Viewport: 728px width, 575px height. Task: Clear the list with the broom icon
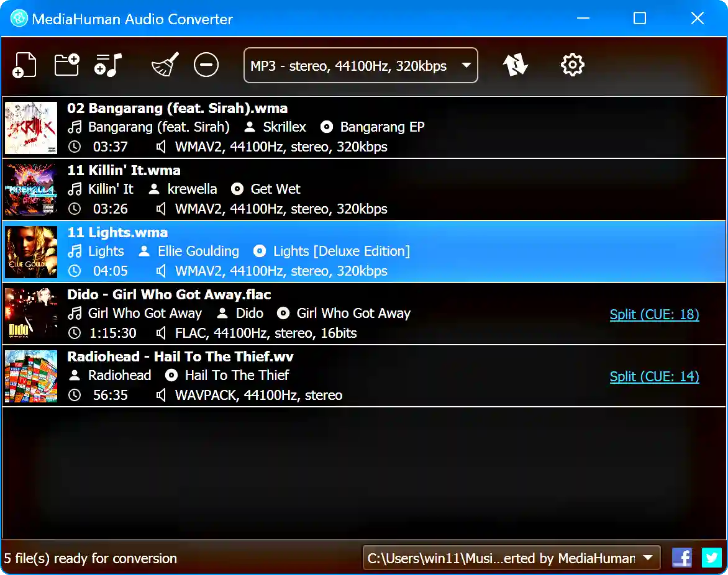pyautogui.click(x=165, y=65)
